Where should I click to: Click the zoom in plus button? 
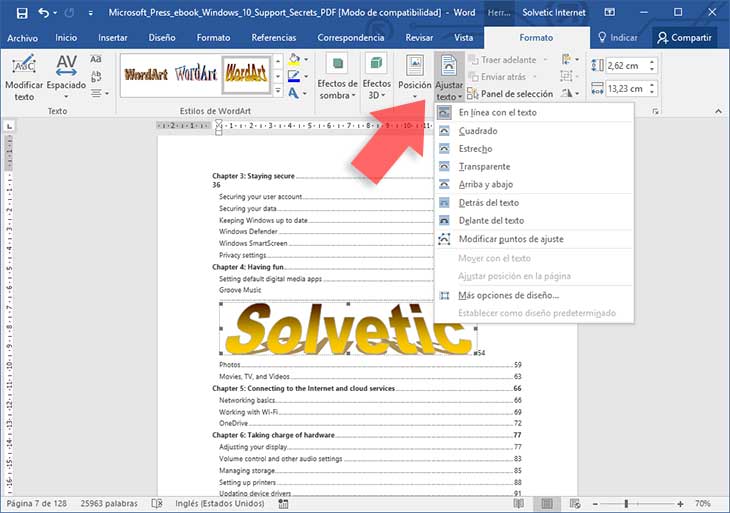pyautogui.click(x=681, y=504)
